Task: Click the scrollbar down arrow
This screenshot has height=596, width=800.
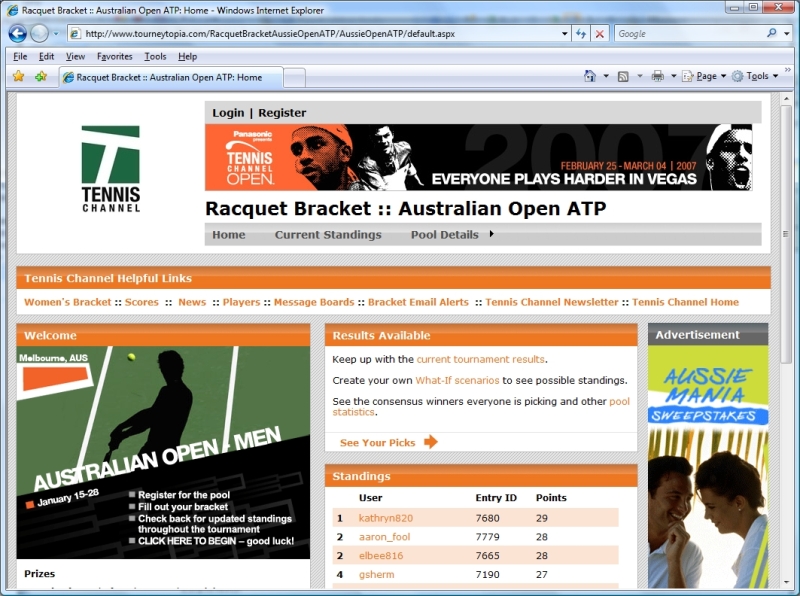Action: [786, 582]
